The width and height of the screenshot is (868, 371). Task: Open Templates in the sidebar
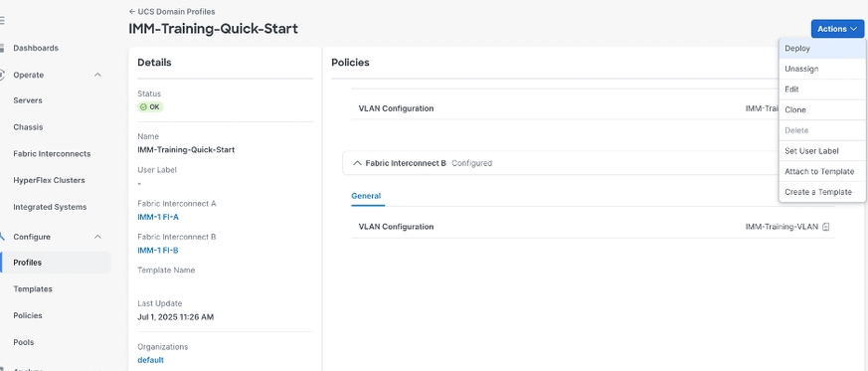(33, 289)
